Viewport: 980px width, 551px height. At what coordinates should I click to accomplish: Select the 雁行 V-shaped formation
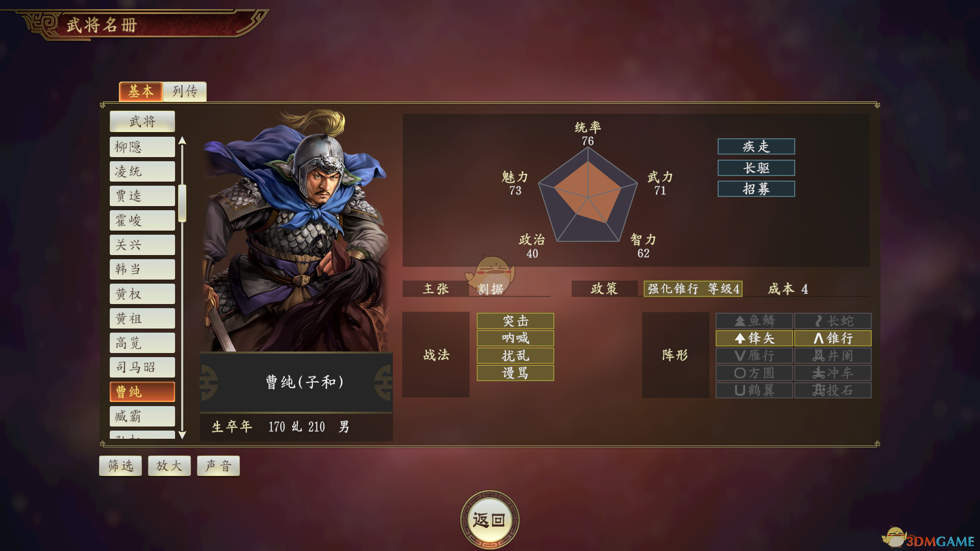[x=754, y=356]
